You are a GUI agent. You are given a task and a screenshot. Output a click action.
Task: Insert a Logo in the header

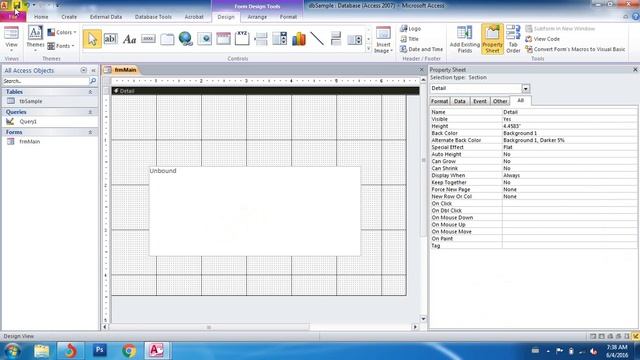[411, 29]
